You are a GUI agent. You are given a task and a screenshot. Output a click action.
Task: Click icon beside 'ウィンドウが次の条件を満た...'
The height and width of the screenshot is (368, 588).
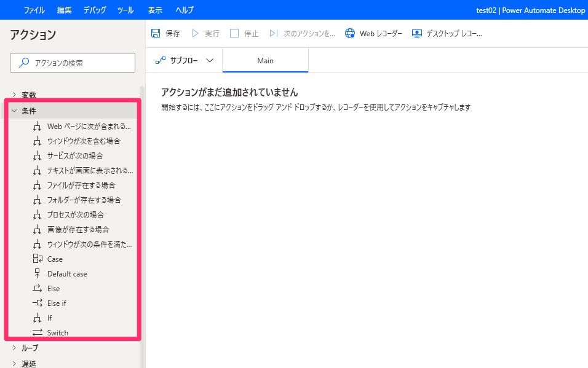[x=37, y=245]
